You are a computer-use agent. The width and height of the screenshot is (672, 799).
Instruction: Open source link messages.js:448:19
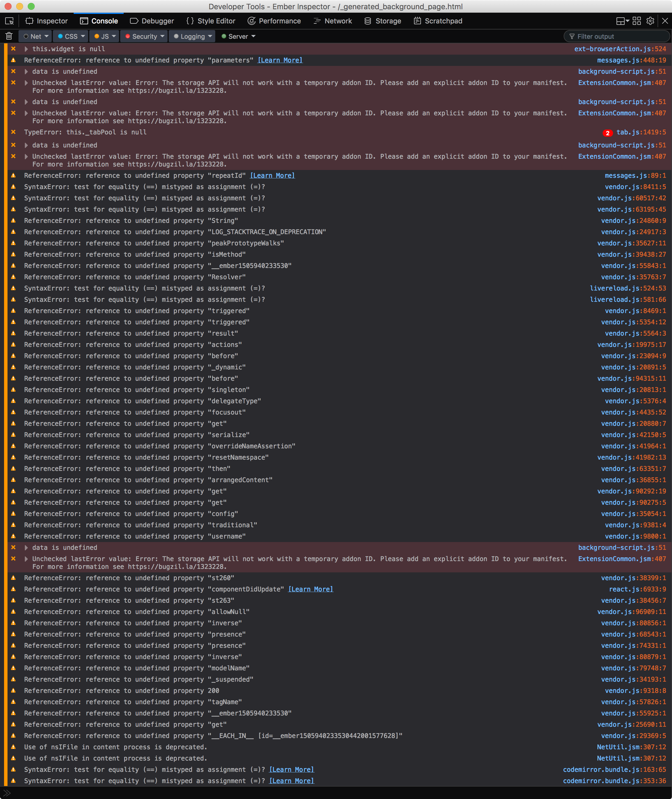[x=632, y=60]
